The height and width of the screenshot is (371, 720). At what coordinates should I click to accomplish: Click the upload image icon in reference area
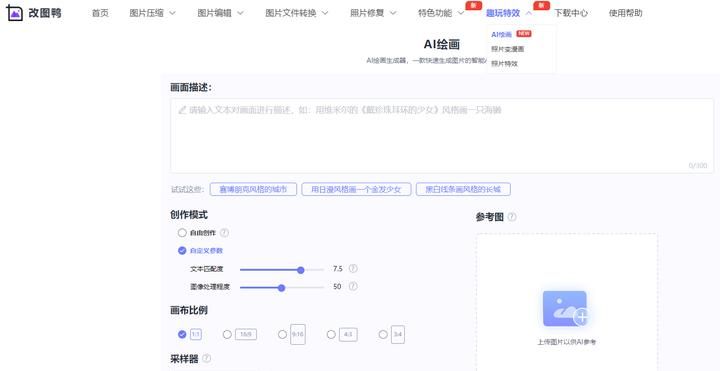566,309
